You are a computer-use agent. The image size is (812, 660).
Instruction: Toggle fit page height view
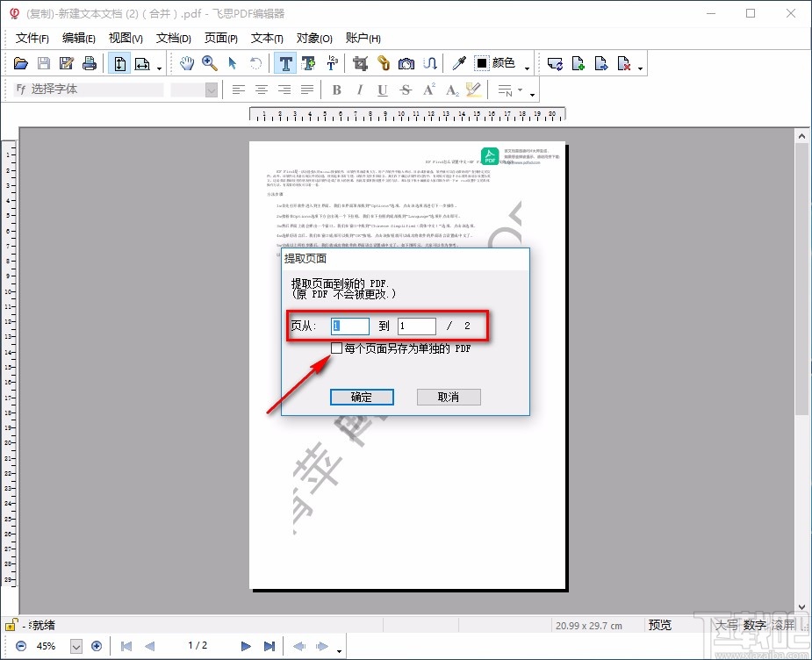click(x=119, y=64)
